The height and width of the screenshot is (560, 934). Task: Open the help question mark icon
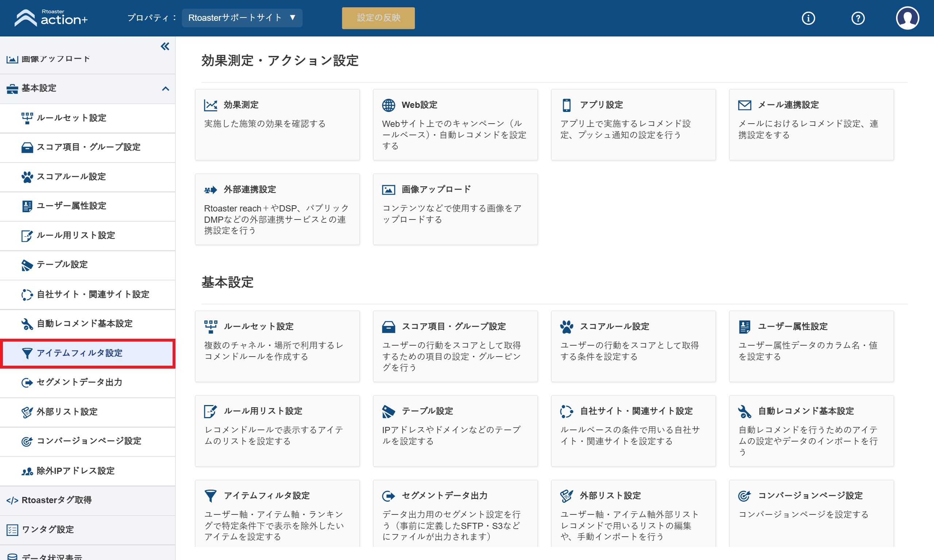point(858,18)
